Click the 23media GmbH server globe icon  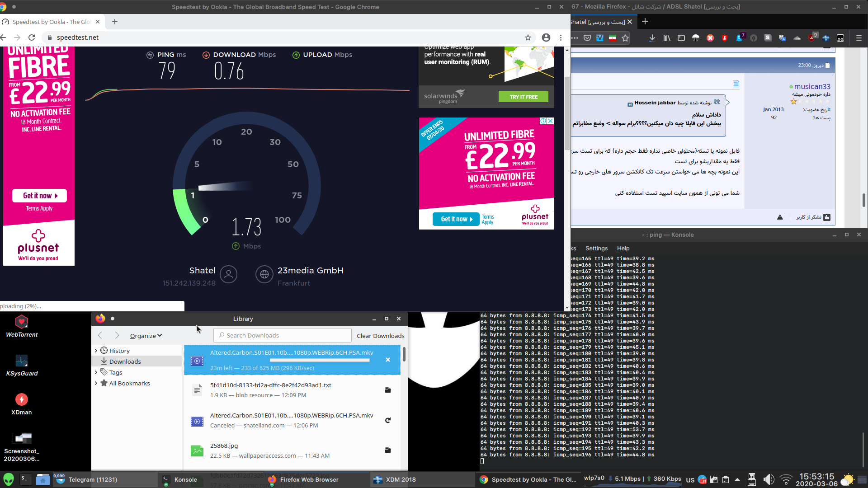pyautogui.click(x=264, y=274)
